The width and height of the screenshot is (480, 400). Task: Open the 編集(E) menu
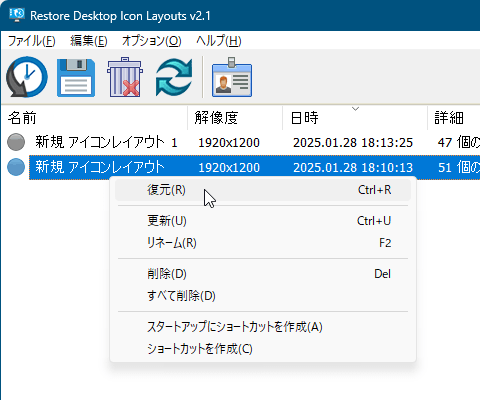click(x=89, y=41)
